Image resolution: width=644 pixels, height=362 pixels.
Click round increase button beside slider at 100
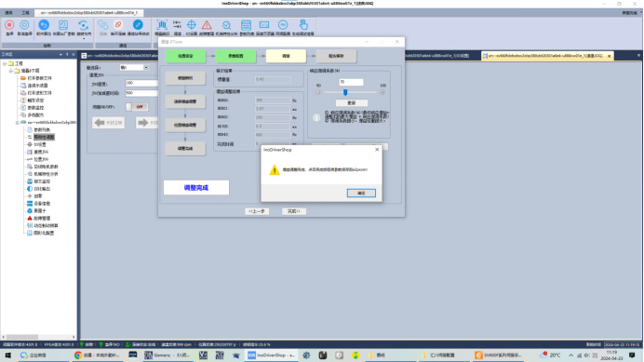382,92
